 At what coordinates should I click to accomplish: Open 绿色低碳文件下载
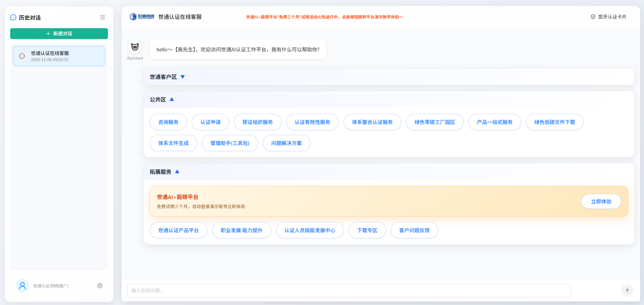pos(555,122)
